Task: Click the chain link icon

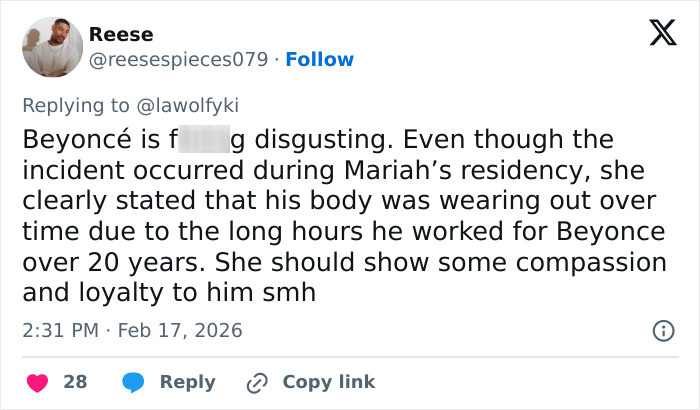Action: (x=257, y=382)
